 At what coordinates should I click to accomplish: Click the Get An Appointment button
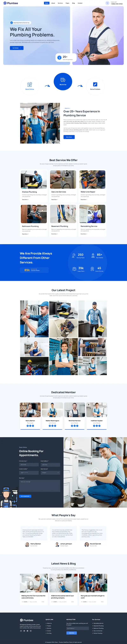[x=25, y=496]
